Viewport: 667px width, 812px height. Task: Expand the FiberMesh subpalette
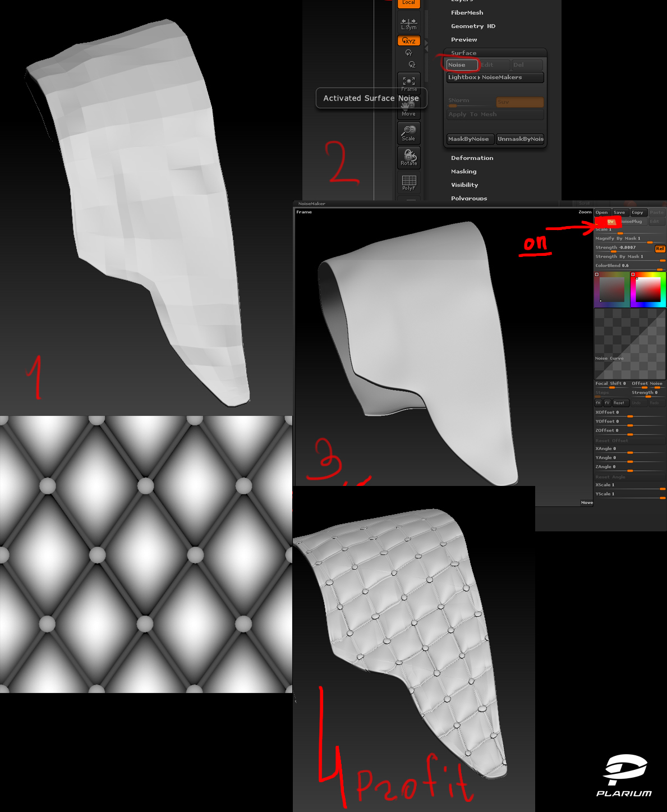[x=467, y=12]
